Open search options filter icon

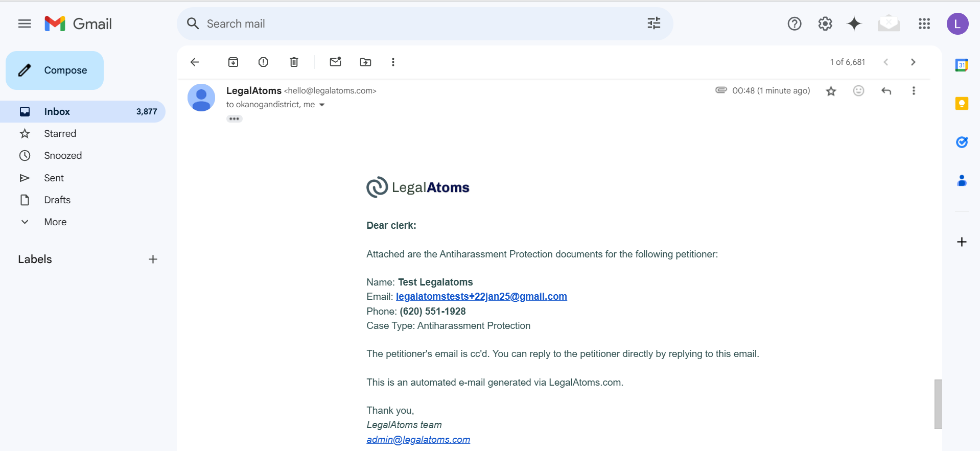(x=654, y=23)
